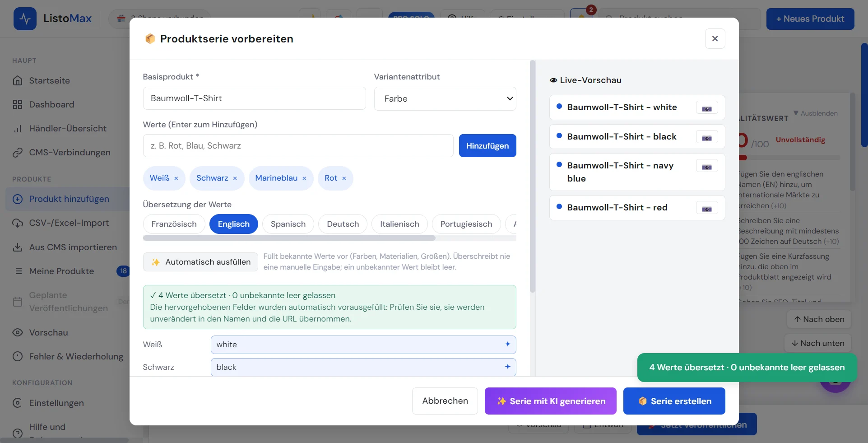Click the Werte input field

point(298,145)
